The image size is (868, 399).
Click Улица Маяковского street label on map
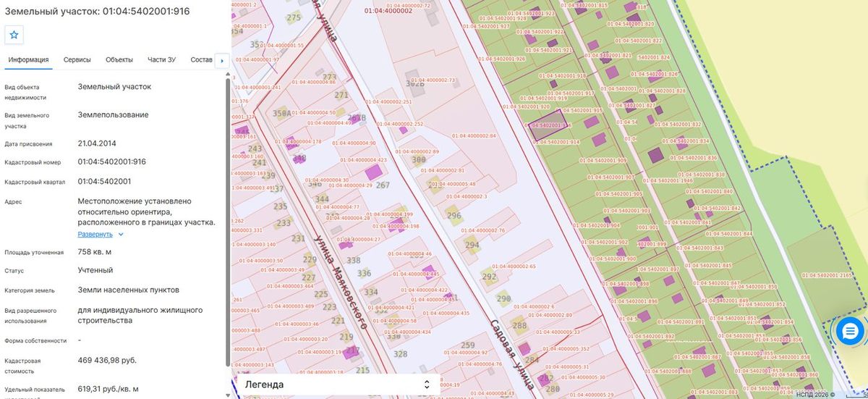340,281
